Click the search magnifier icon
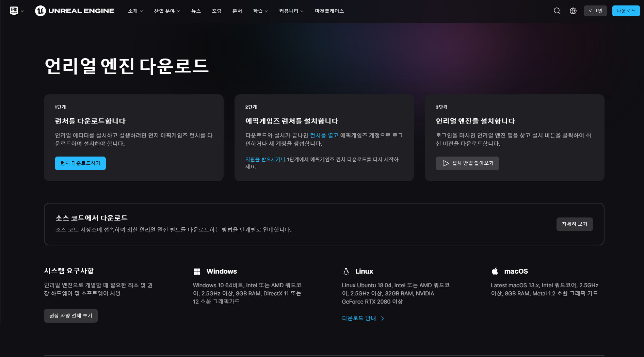Screen dimensions: 644x357 (x=557, y=11)
